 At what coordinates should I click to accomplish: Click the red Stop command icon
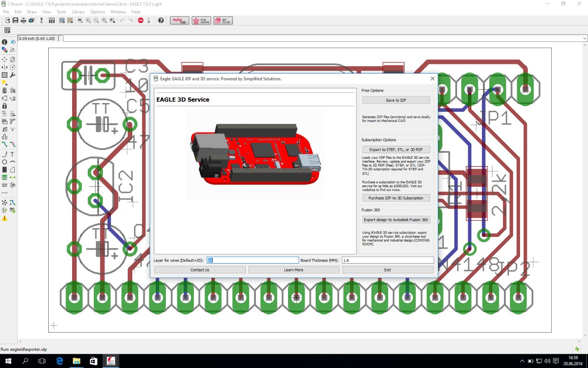(141, 20)
